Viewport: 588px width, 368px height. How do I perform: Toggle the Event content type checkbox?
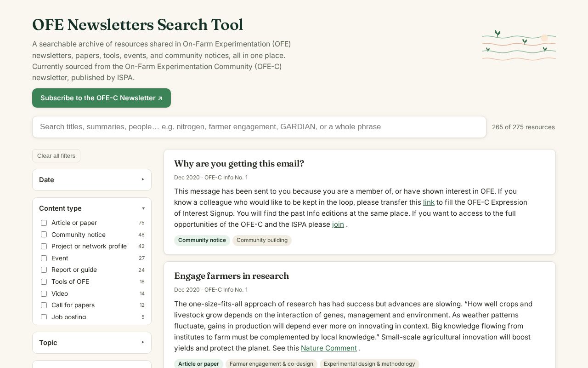[44, 258]
